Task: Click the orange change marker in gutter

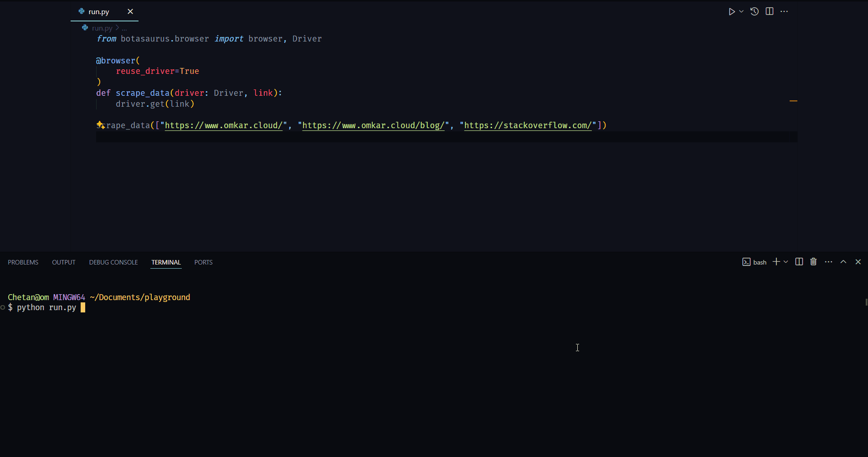Action: (x=794, y=101)
